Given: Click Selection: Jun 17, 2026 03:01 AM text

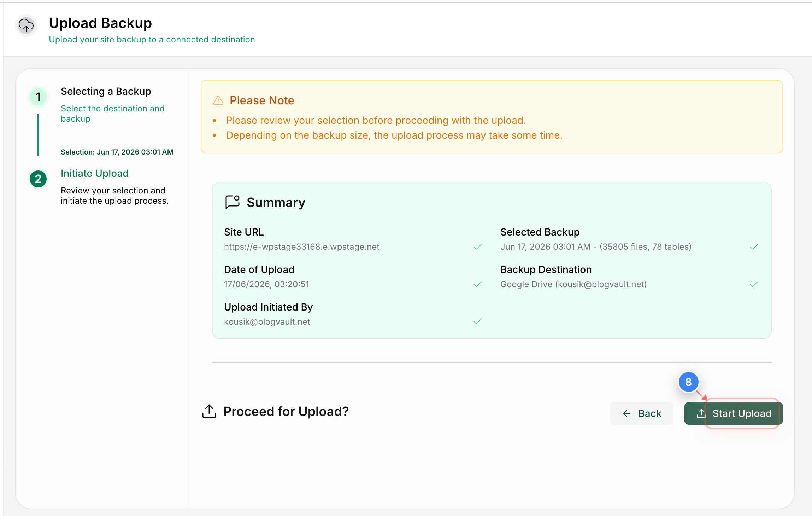Looking at the screenshot, I should pos(117,152).
